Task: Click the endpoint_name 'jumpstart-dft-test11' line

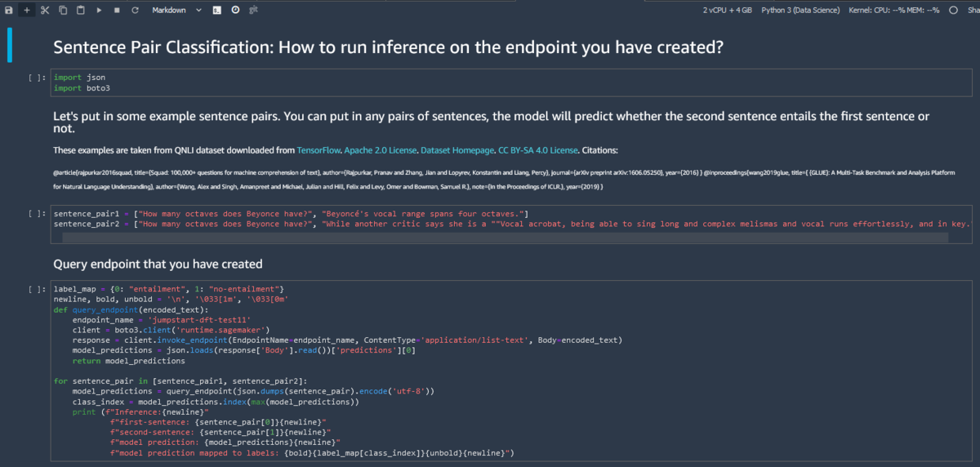Action: pyautogui.click(x=162, y=320)
